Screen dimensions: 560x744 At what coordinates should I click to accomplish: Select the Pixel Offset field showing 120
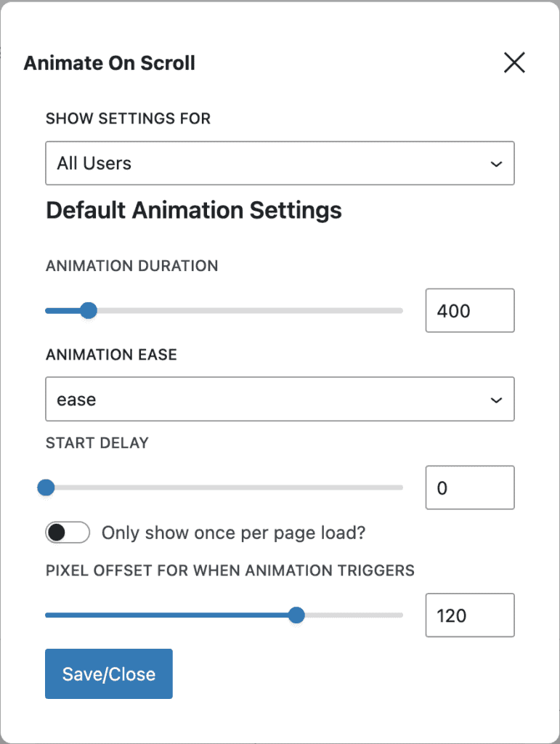(469, 615)
